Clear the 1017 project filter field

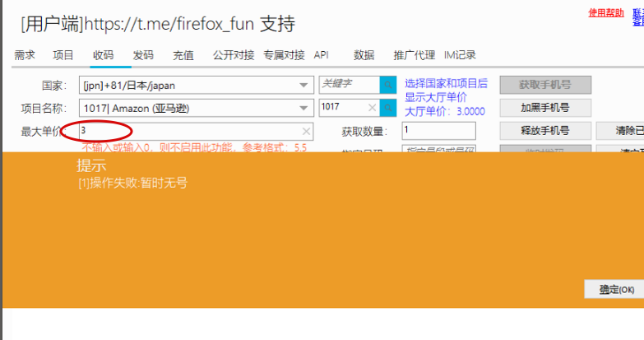point(372,108)
